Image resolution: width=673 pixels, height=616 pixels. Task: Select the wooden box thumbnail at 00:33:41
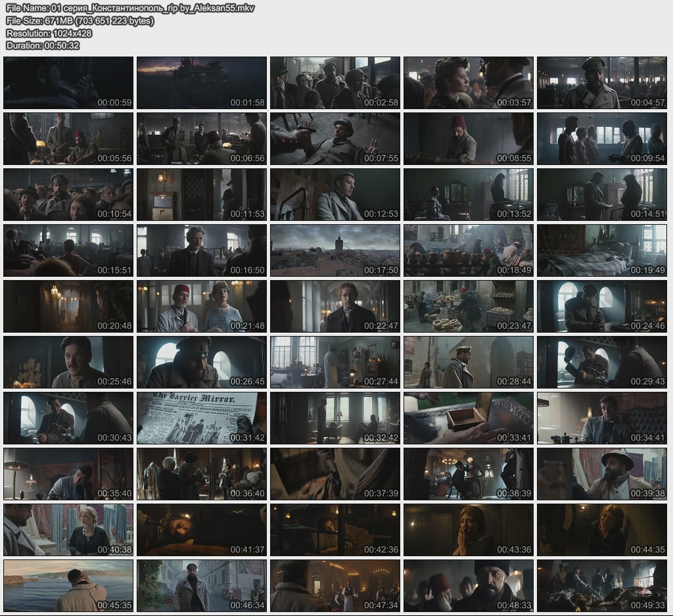coord(468,418)
